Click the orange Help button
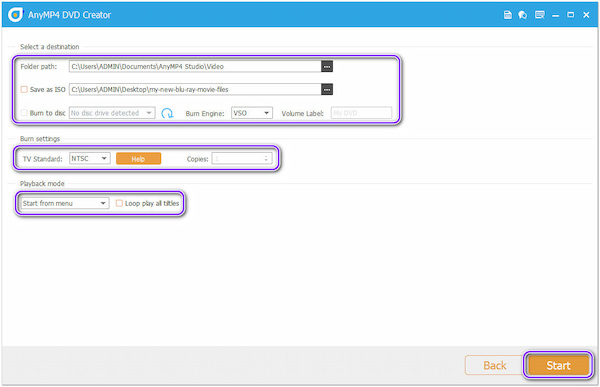600x387 pixels. pyautogui.click(x=139, y=159)
